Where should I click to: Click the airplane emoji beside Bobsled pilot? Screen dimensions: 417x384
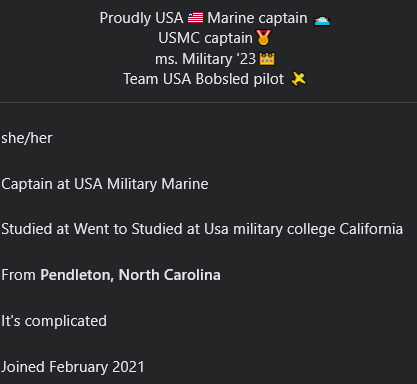tap(298, 79)
